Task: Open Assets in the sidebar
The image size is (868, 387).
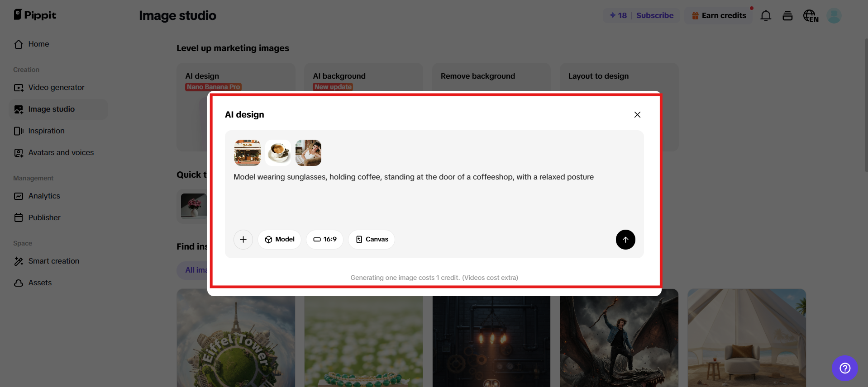Action: pyautogui.click(x=58, y=283)
